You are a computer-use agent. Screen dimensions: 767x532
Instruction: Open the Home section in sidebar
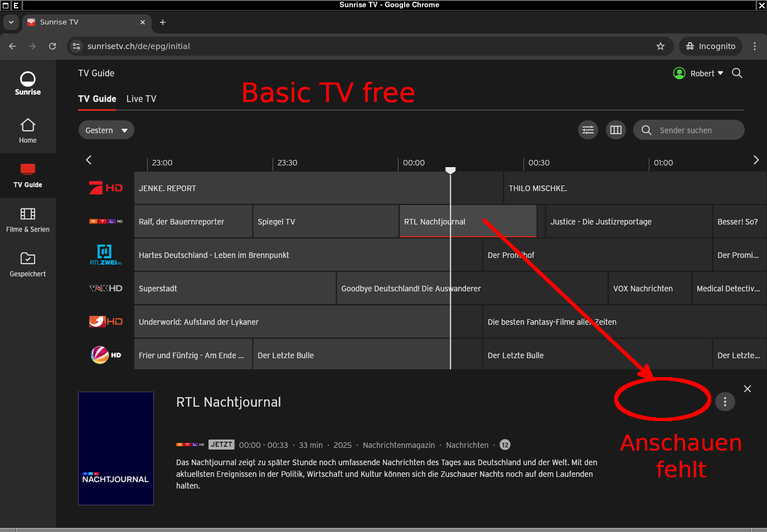tap(28, 131)
